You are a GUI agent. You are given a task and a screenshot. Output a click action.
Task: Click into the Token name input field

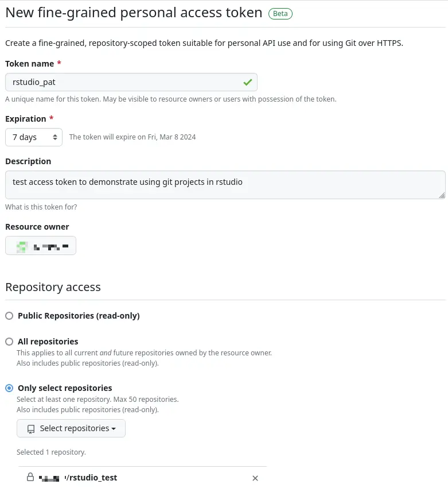[131, 82]
